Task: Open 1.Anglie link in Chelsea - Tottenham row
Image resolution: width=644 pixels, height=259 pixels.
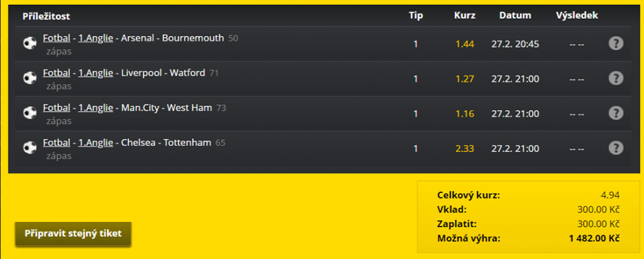Action: coord(96,143)
